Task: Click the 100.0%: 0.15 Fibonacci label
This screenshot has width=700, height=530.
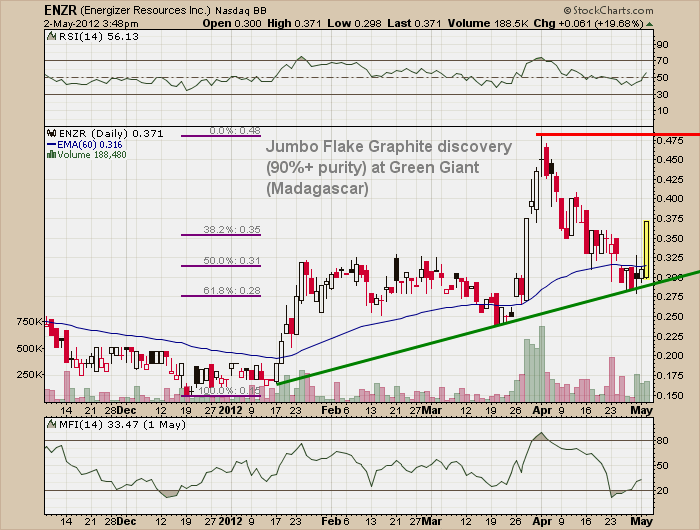Action: click(229, 391)
